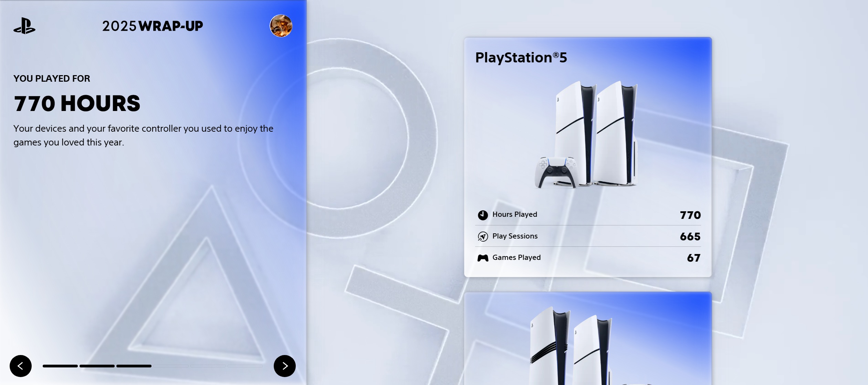Click the Hours Played clock icon
This screenshot has height=385, width=868.
point(483,215)
